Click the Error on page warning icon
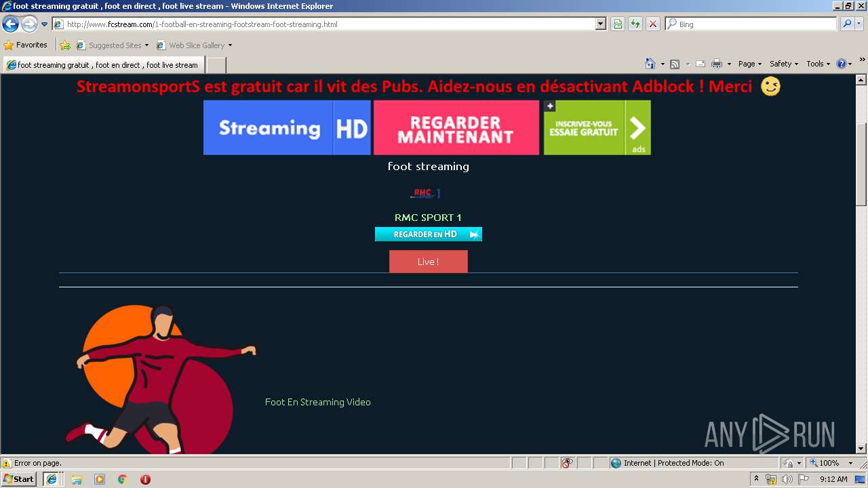868x488 pixels. pos(7,463)
